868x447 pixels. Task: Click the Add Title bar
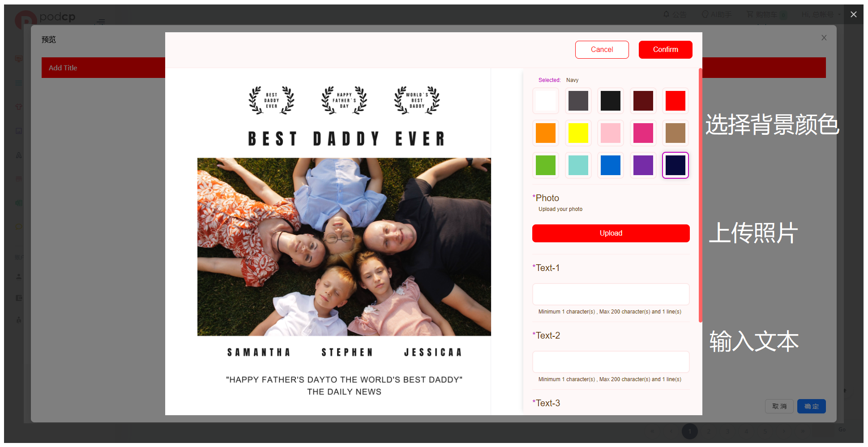(103, 68)
